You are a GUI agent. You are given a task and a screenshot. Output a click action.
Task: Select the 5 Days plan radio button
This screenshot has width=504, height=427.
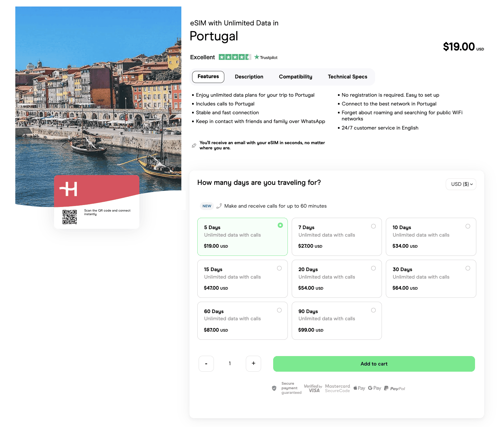[280, 225]
